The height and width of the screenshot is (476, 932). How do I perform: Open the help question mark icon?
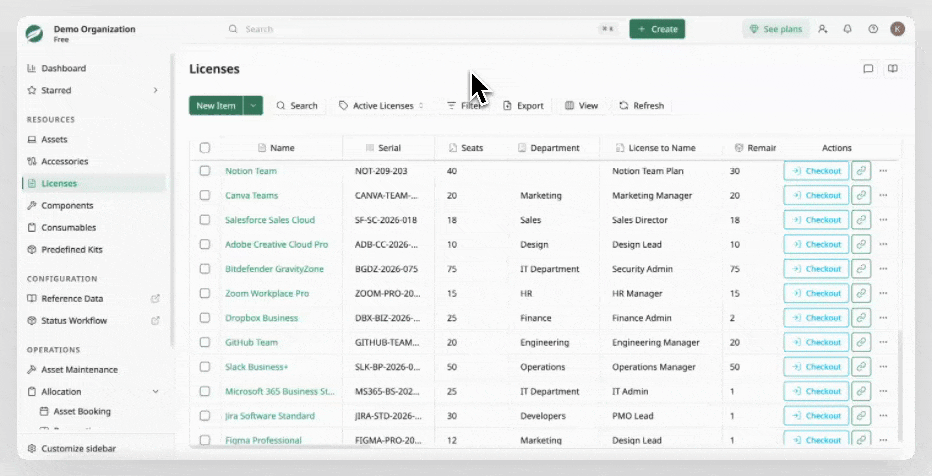873,29
